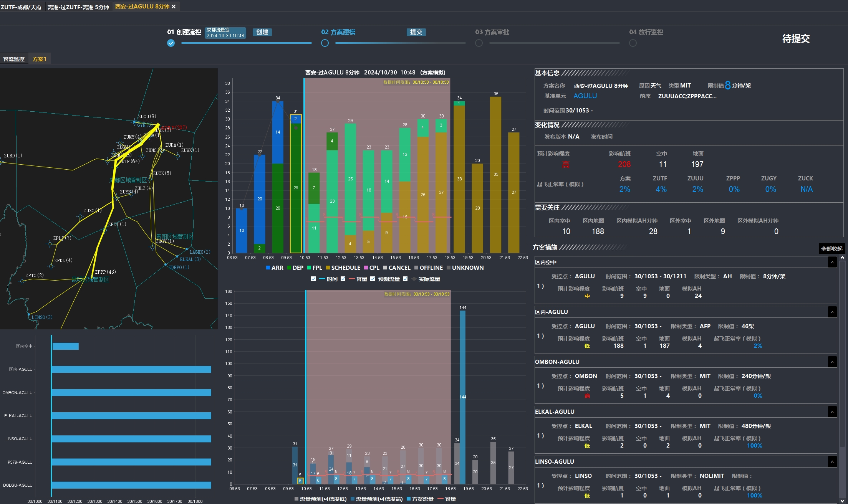Open the 离港-过ZUTF-离港 5分钟 tab
This screenshot has height=504, width=848.
coord(78,7)
